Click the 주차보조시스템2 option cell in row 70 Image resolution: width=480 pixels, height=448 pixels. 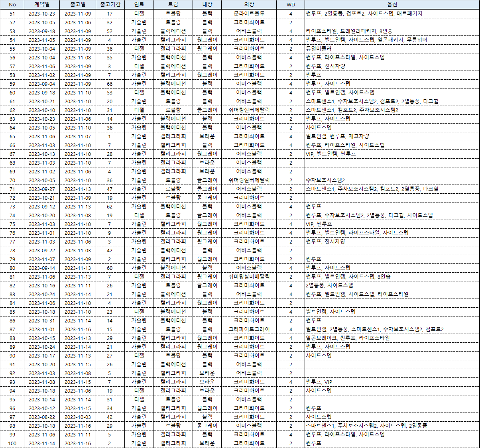(392, 180)
